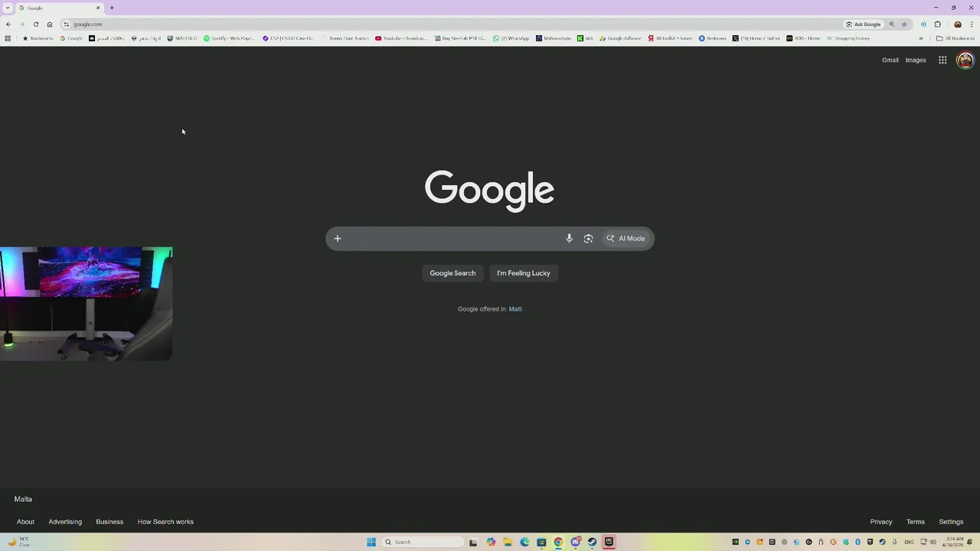Open the tab search dropdown arrow
The image size is (980, 551).
[8, 8]
